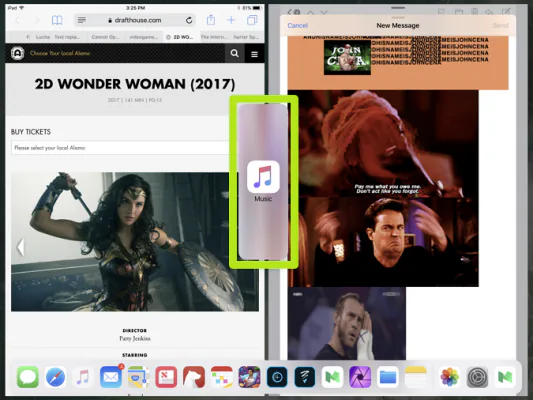Click director name 'Patty Jenkins'
This screenshot has width=533, height=400.
pyautogui.click(x=135, y=338)
